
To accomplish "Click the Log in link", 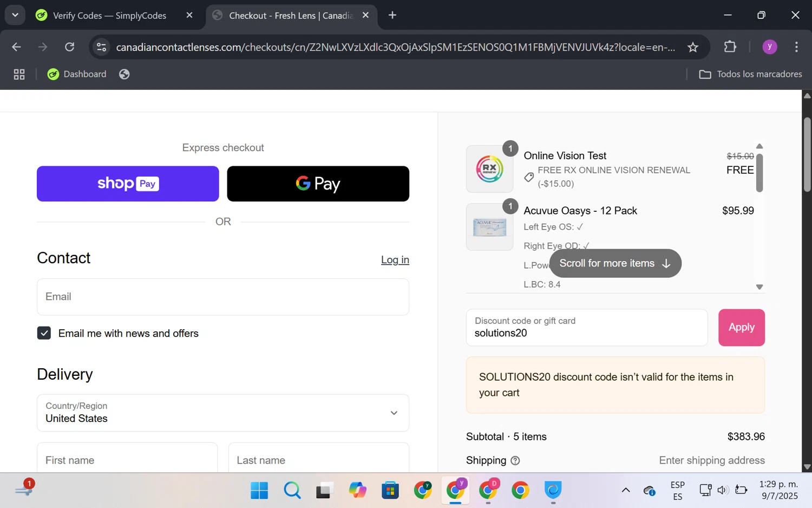I will coord(395,260).
